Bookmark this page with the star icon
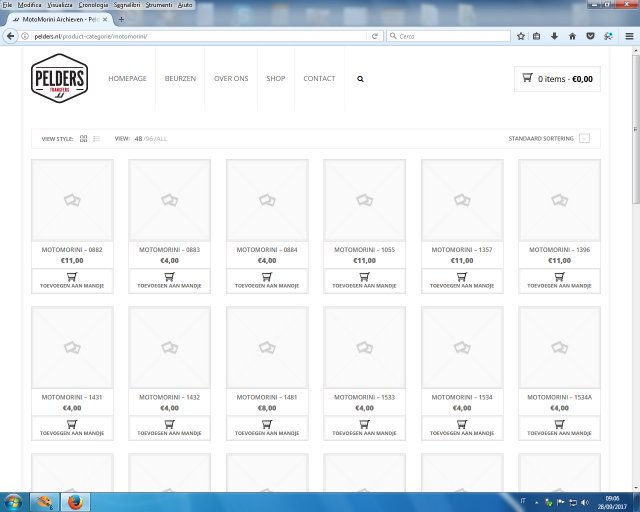640x512 pixels. (x=521, y=36)
